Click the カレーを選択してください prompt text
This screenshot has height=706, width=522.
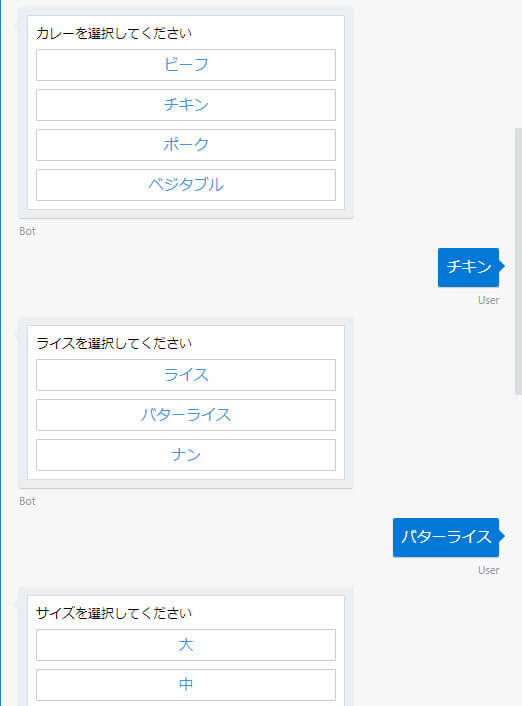click(x=114, y=33)
